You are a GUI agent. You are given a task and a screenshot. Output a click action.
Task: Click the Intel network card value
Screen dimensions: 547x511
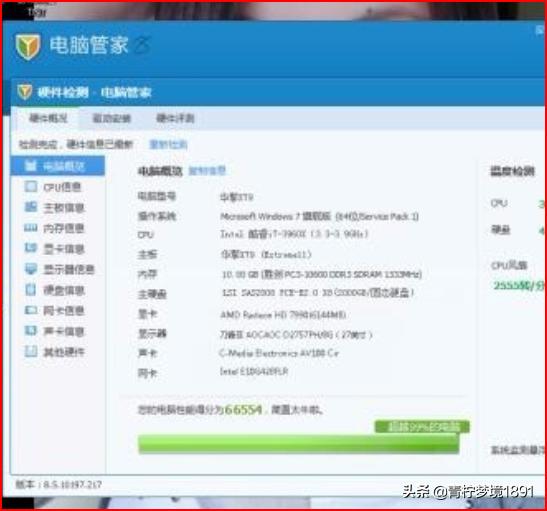point(254,371)
